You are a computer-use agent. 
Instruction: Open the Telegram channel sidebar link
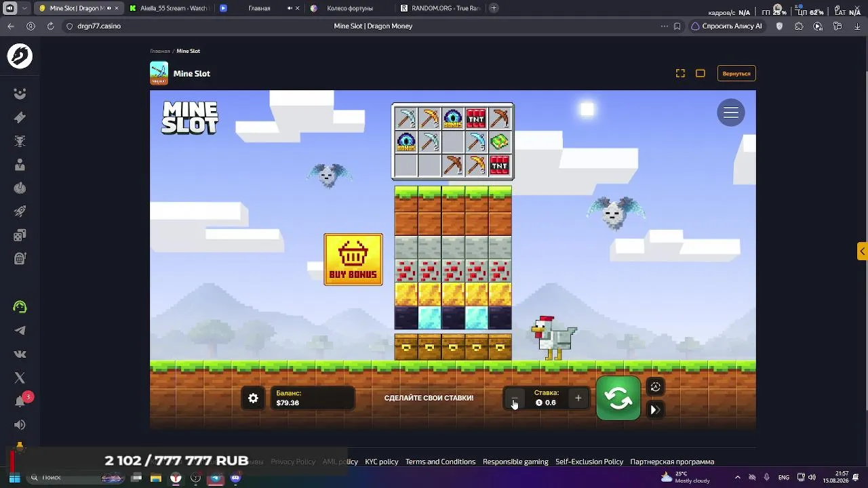pyautogui.click(x=20, y=331)
